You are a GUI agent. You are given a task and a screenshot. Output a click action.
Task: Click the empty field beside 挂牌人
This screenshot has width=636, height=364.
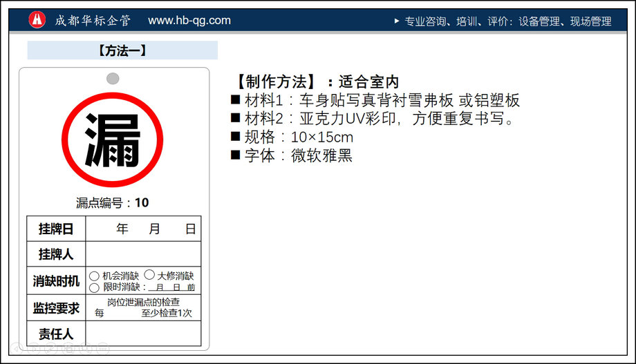pyautogui.click(x=143, y=254)
